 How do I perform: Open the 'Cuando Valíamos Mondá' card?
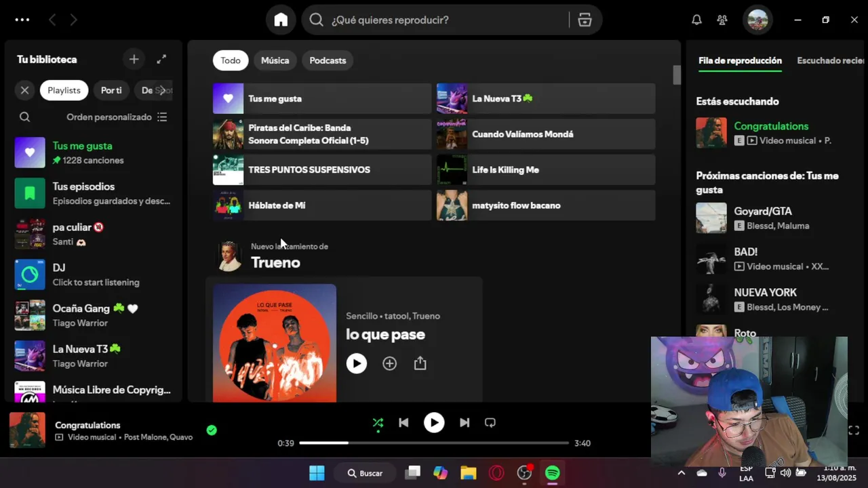(x=546, y=134)
